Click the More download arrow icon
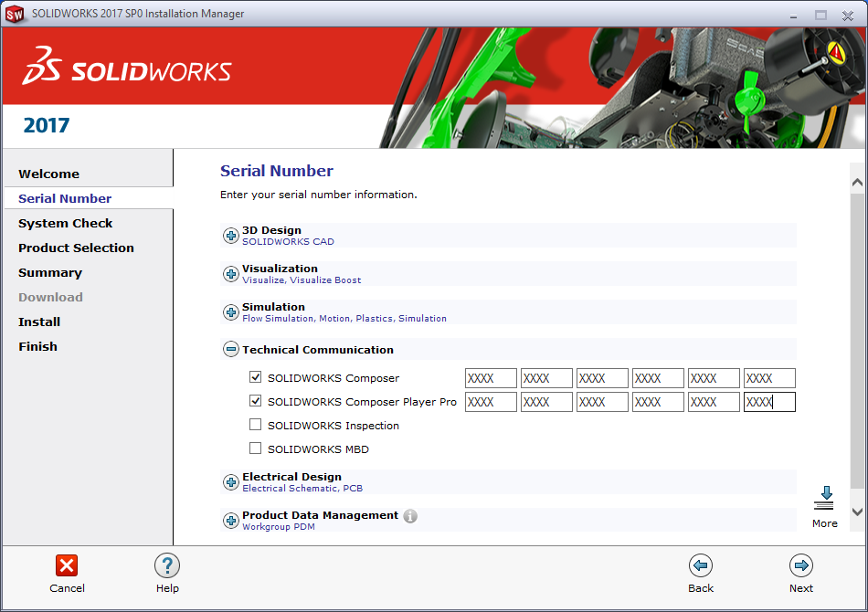868x612 pixels. tap(824, 498)
